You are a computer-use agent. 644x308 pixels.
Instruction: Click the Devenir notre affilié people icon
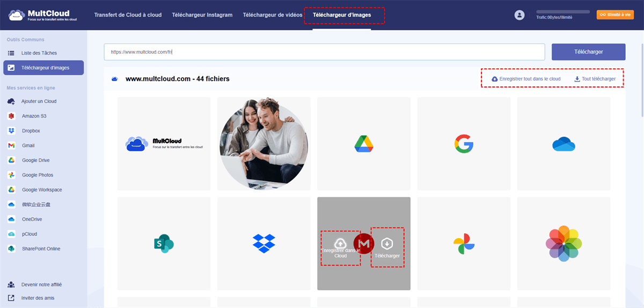pos(11,285)
